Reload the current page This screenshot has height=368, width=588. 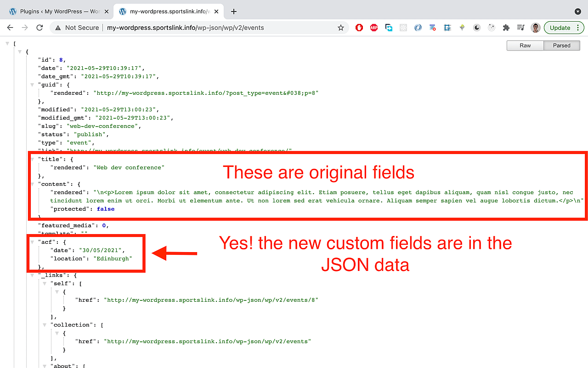point(40,27)
